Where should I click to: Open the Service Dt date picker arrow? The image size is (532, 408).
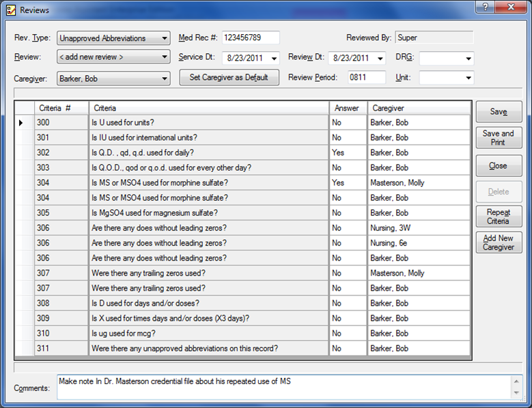pos(274,58)
